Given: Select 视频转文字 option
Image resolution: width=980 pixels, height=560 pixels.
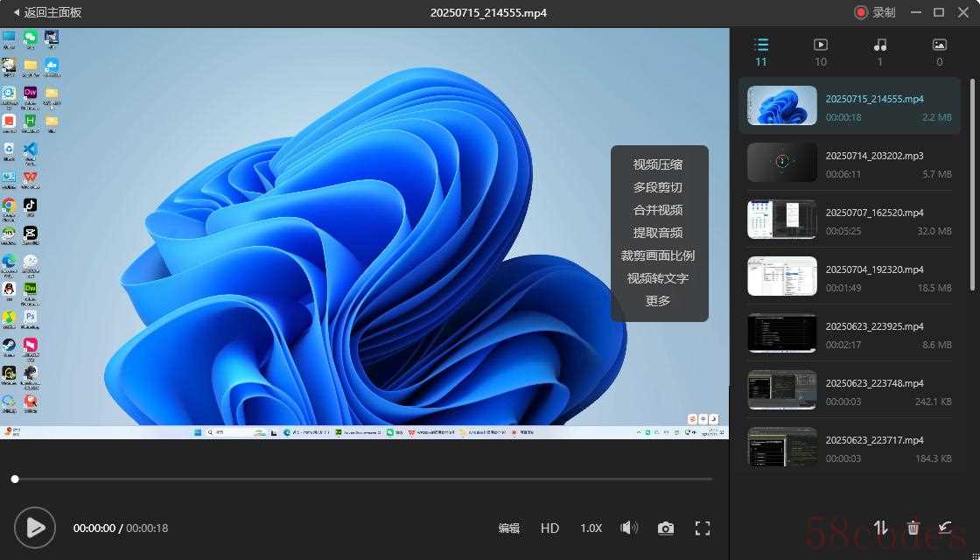Looking at the screenshot, I should point(657,278).
